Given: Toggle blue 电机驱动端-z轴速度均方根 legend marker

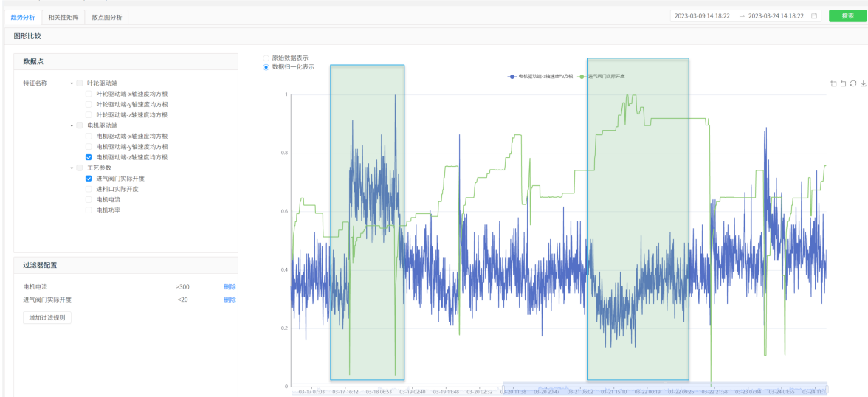Looking at the screenshot, I should click(512, 76).
